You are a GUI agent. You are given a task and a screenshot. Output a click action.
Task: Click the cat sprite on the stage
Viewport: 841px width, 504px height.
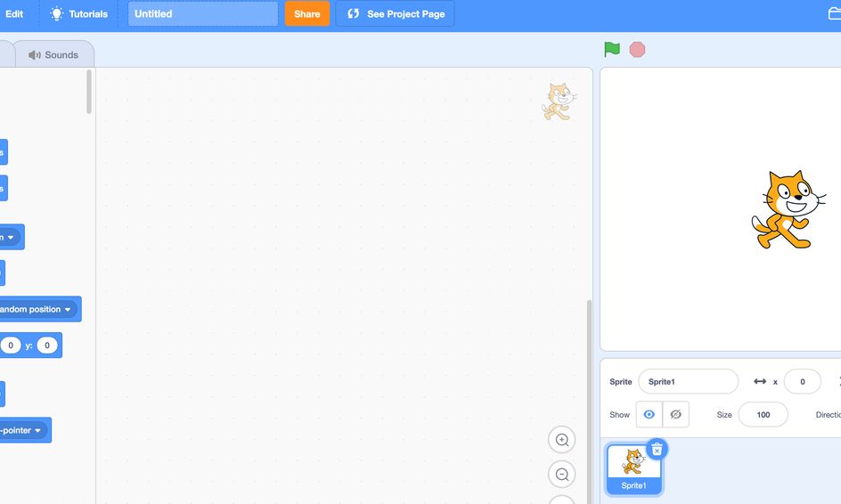pyautogui.click(x=788, y=209)
